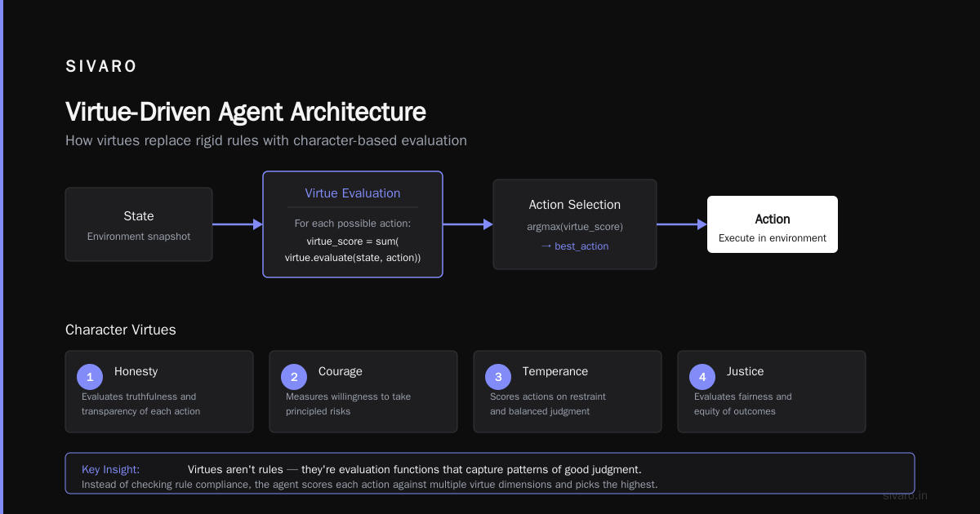Click the best_action link text
The width and height of the screenshot is (980, 514).
click(581, 246)
